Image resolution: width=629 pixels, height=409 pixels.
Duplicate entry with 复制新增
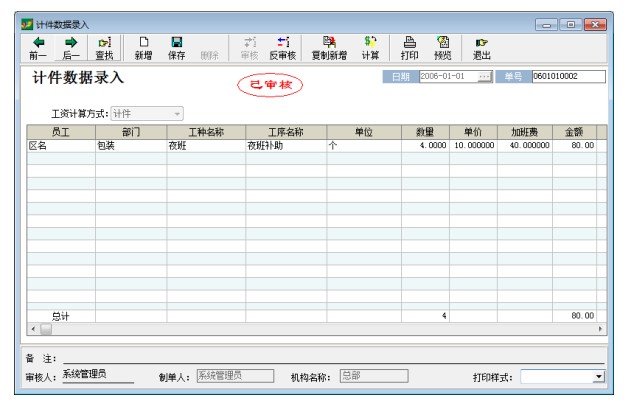coord(329,48)
